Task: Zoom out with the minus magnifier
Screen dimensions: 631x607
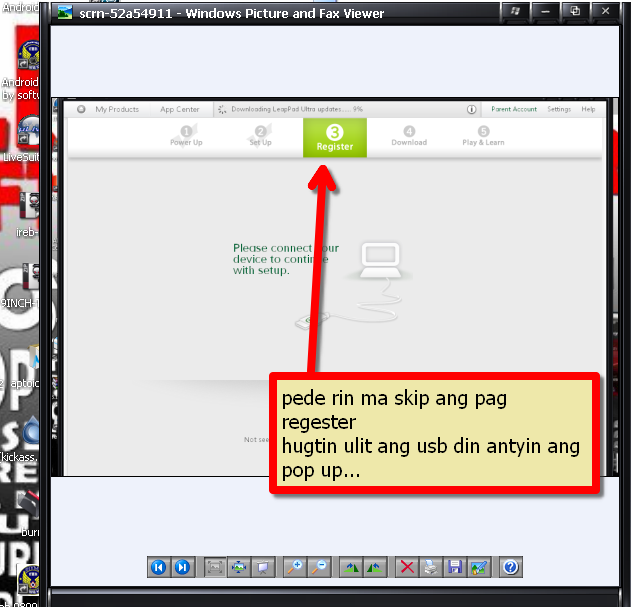Action: pyautogui.click(x=319, y=567)
